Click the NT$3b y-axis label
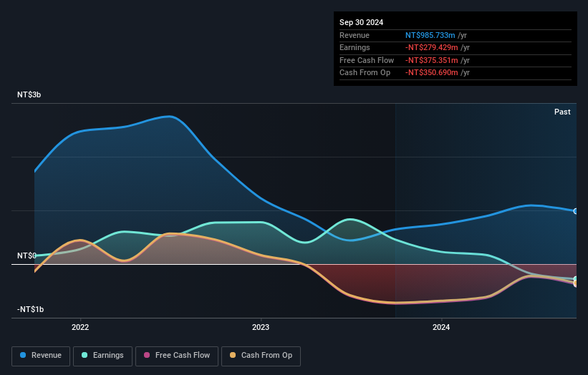This screenshot has height=375, width=588. 29,94
